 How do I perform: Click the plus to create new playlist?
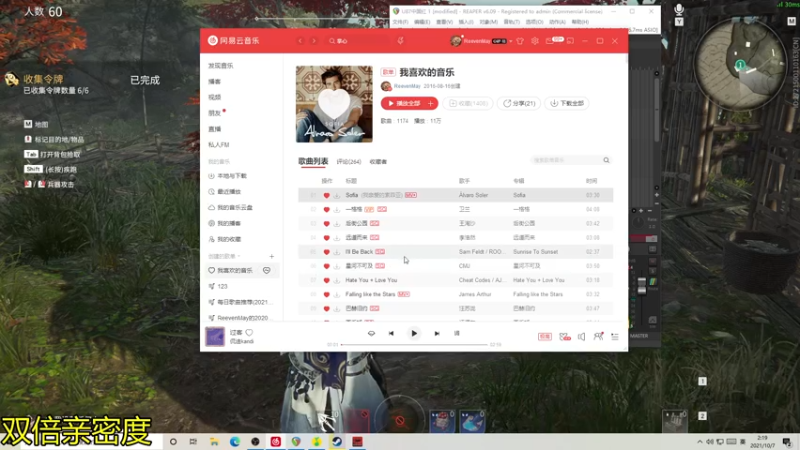[271, 256]
